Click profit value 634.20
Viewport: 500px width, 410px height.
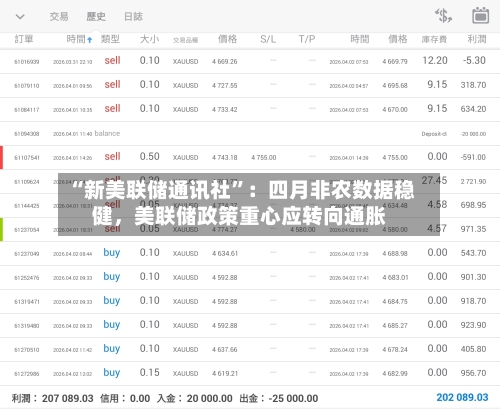[x=473, y=109]
